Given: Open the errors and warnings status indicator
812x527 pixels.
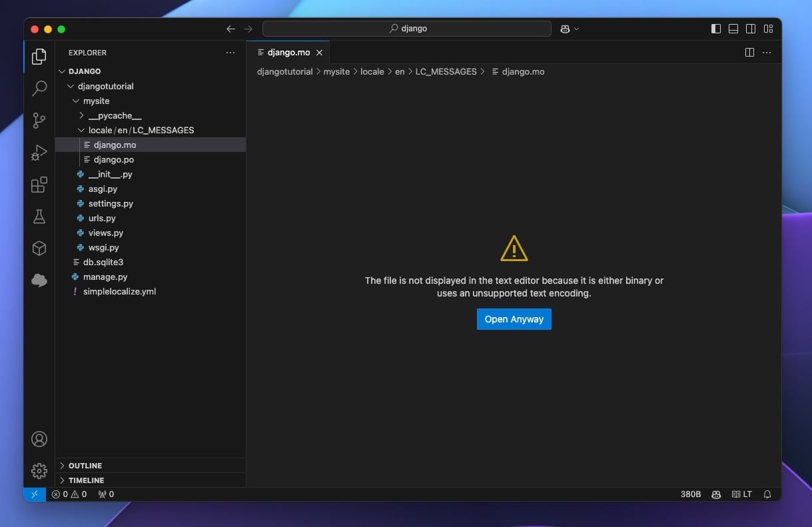Looking at the screenshot, I should pyautogui.click(x=69, y=494).
